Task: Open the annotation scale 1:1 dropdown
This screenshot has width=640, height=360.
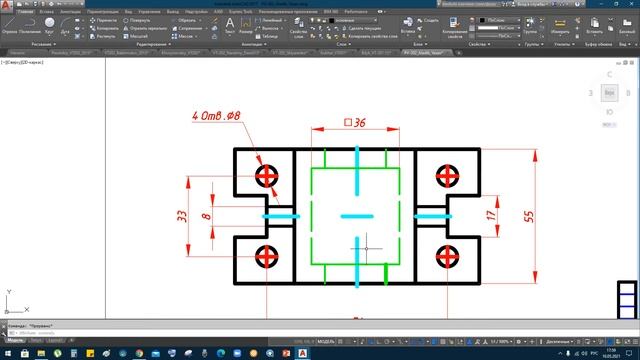Action: click(501, 342)
